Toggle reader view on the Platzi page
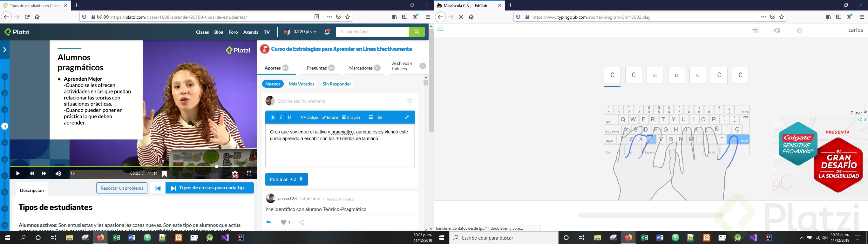Screen dimensions: 868x244 317,17
